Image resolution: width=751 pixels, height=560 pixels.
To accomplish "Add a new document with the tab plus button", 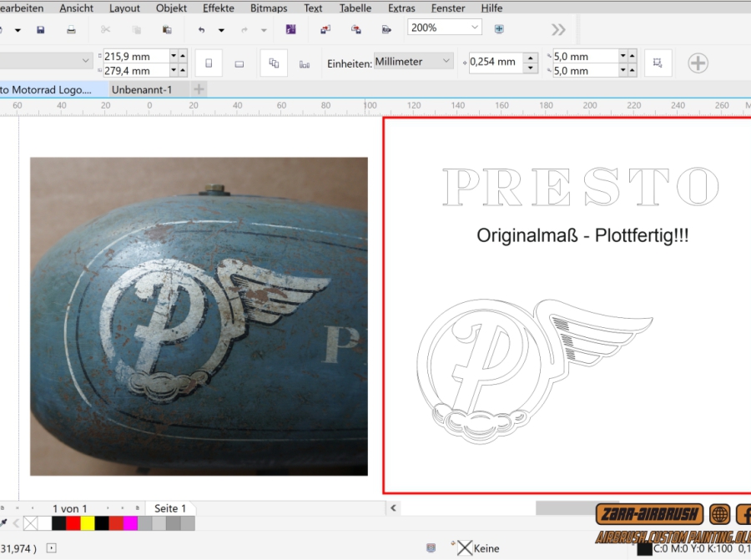I will [x=199, y=88].
